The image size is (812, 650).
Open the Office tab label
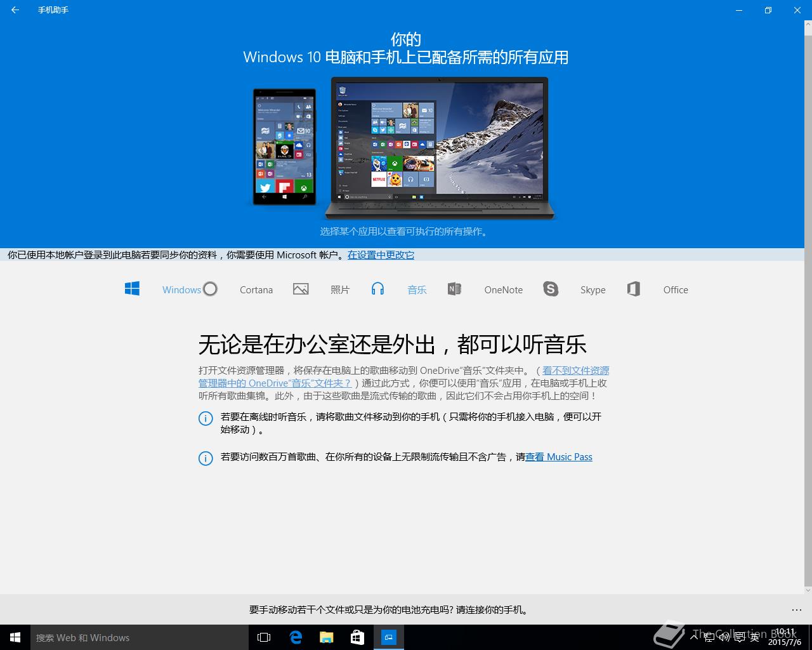pyautogui.click(x=676, y=289)
